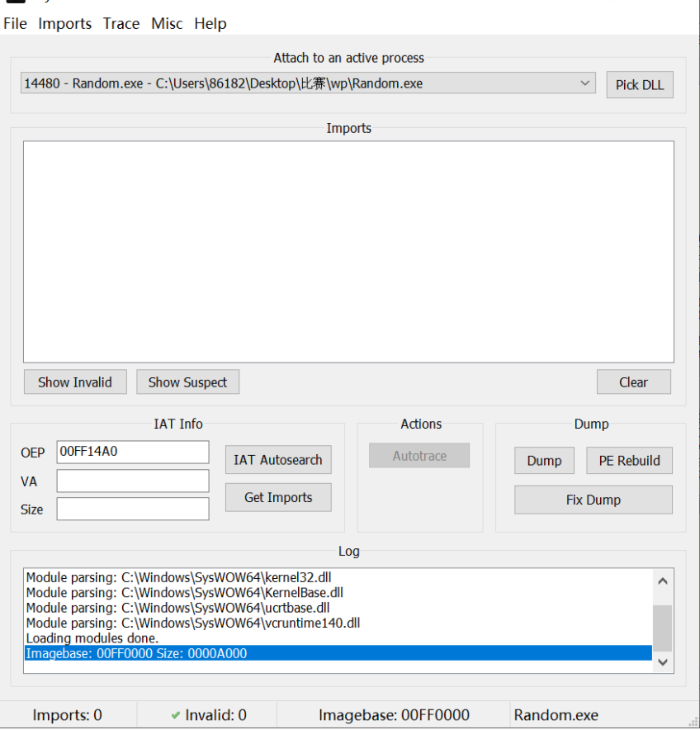
Task: Clear the imports list
Action: (x=633, y=382)
